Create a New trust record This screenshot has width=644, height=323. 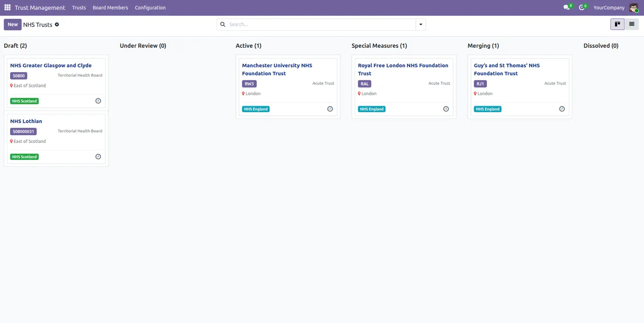(x=13, y=24)
